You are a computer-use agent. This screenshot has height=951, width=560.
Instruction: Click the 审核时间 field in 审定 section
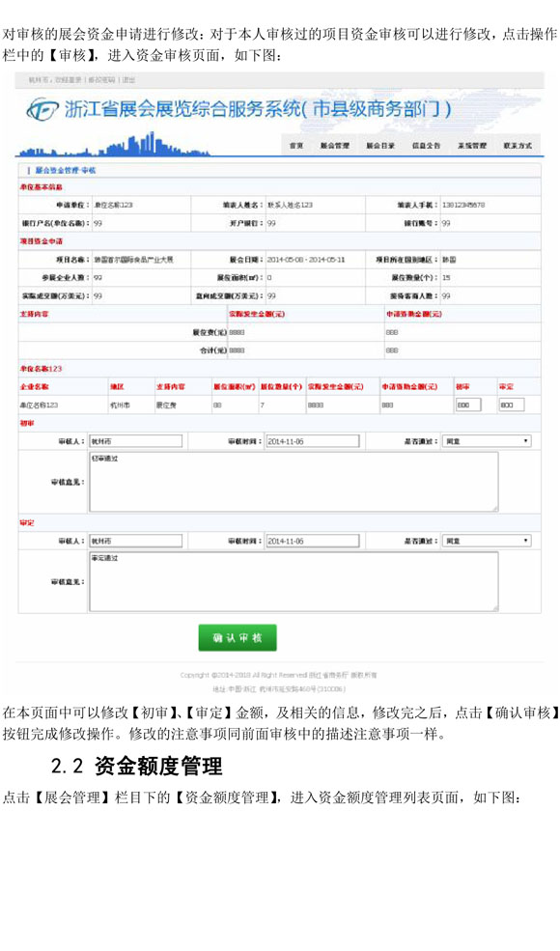(313, 541)
